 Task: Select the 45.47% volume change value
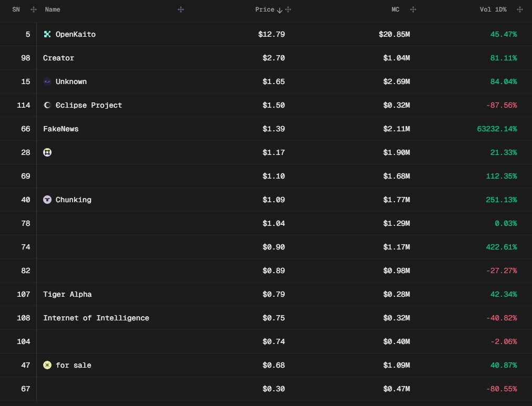[504, 34]
